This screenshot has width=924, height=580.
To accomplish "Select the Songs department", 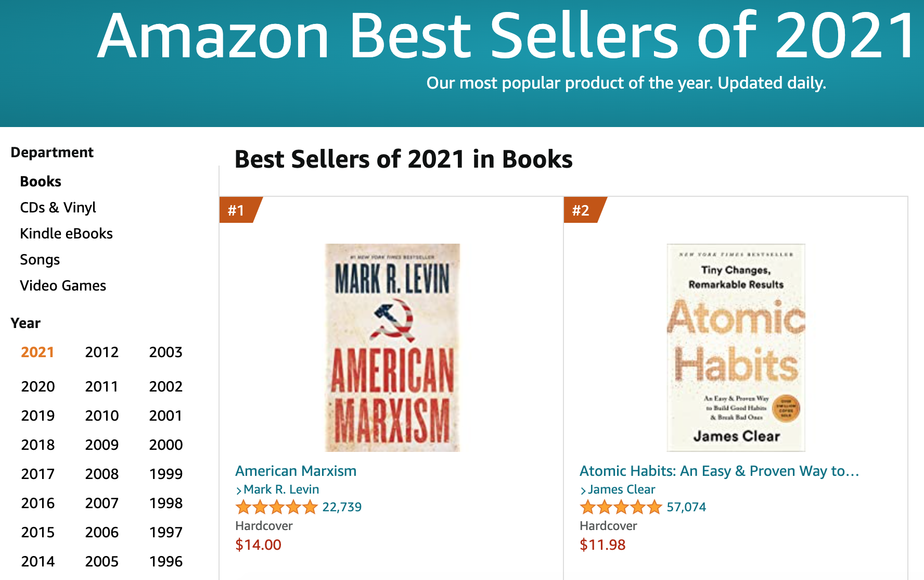I will (x=40, y=259).
